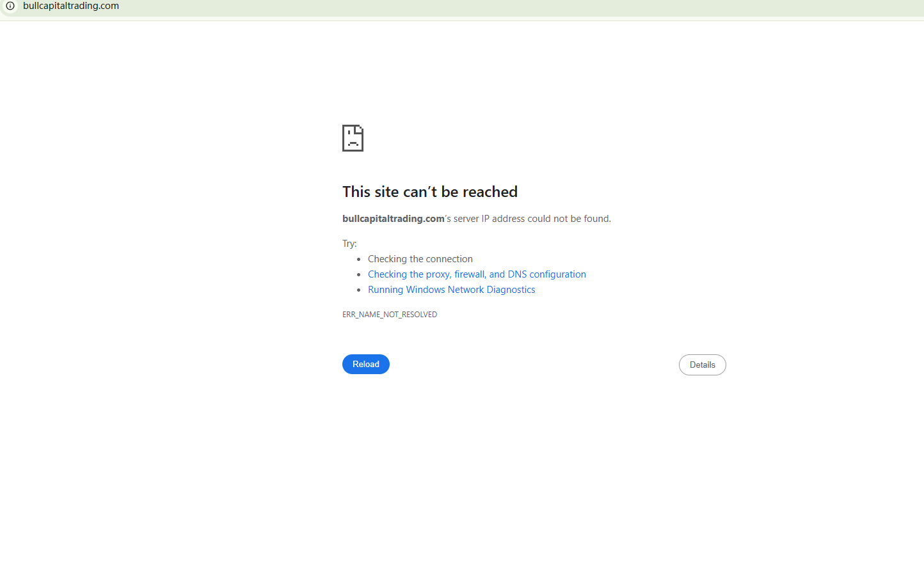Click the Reload button
924x566 pixels.
pos(366,364)
